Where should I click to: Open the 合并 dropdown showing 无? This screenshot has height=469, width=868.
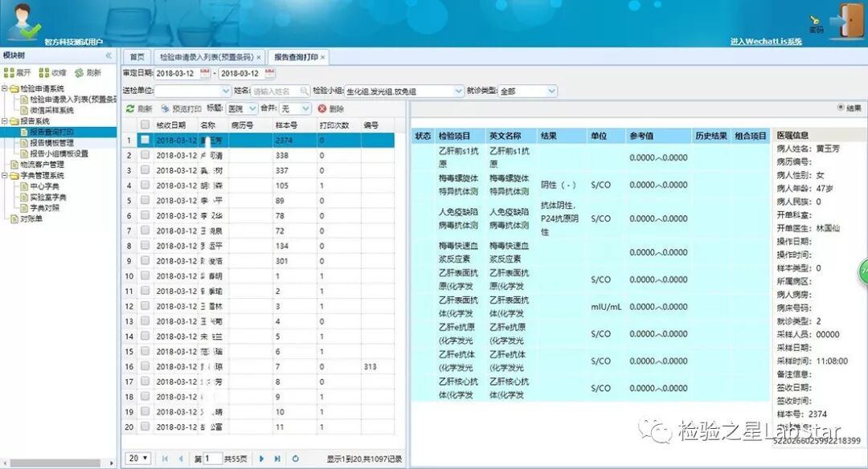click(305, 108)
